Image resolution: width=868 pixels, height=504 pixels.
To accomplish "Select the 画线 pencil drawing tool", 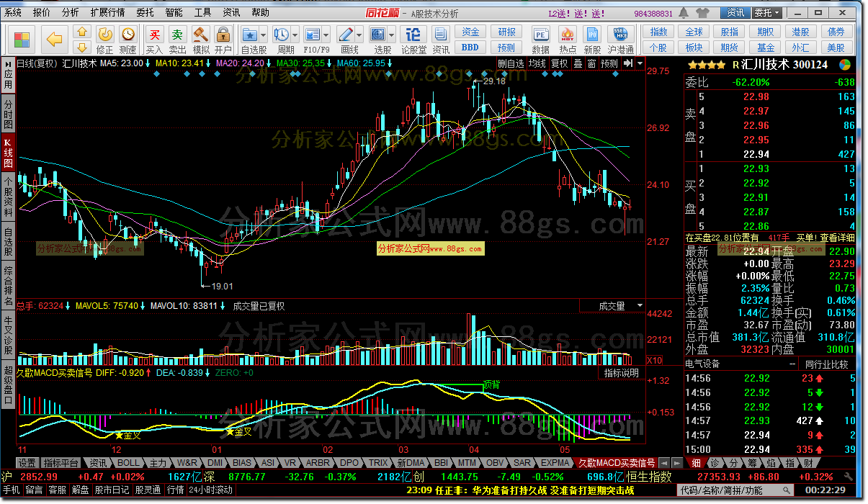I will click(x=345, y=35).
